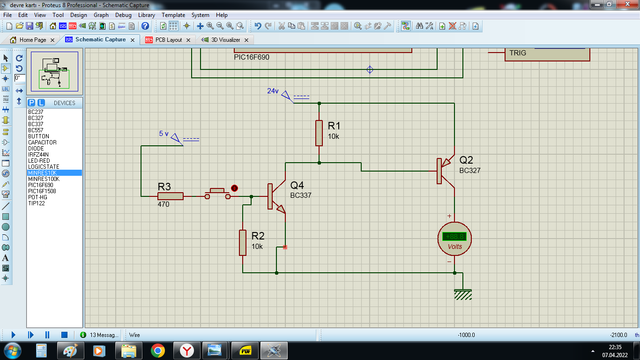Click the blue ISIS Schematic Capture toolbar icon
The height and width of the screenshot is (360, 640).
click(62, 26)
